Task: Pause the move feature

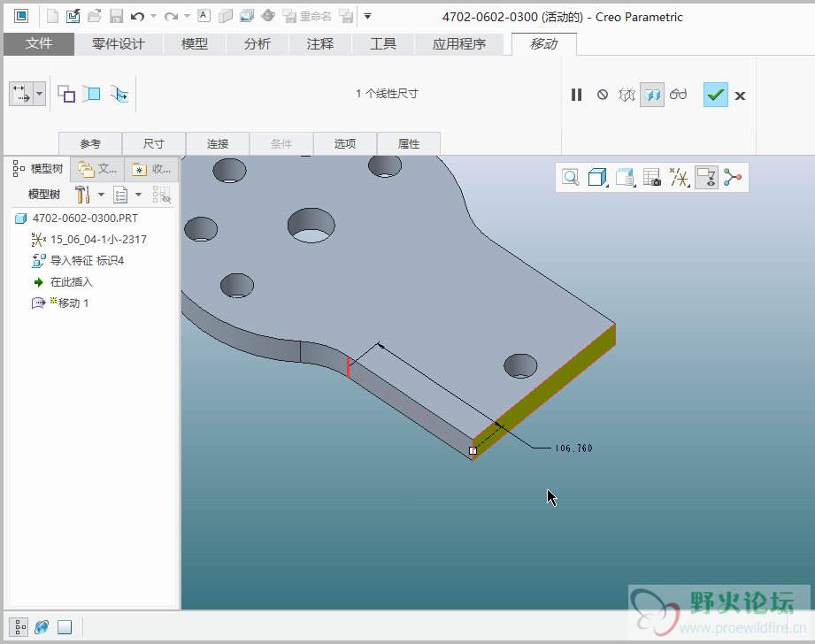Action: (x=576, y=95)
